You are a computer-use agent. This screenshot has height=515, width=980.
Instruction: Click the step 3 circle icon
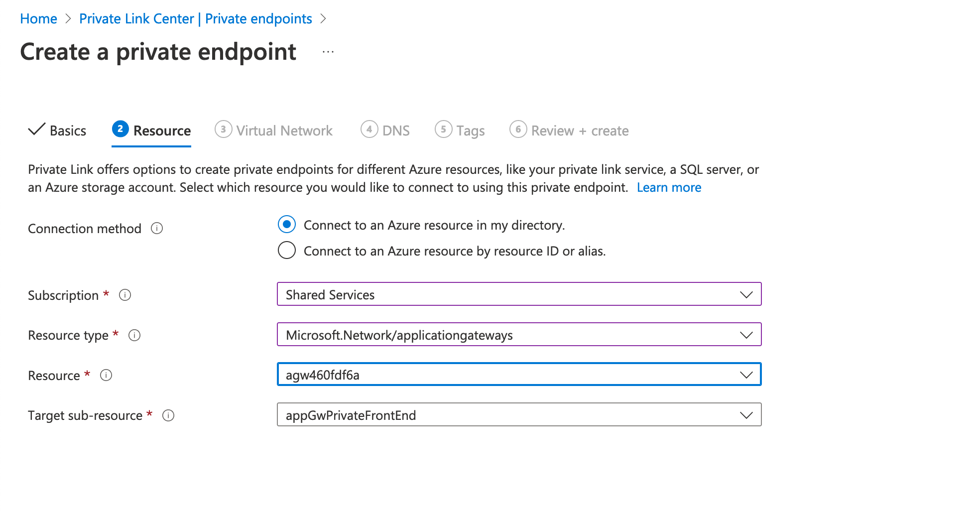(223, 129)
